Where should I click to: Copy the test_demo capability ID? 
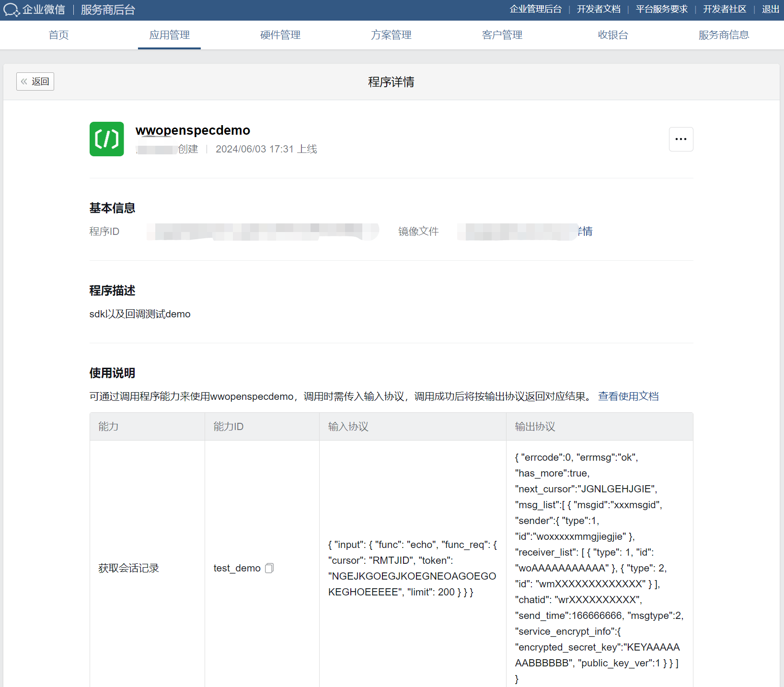click(x=269, y=568)
